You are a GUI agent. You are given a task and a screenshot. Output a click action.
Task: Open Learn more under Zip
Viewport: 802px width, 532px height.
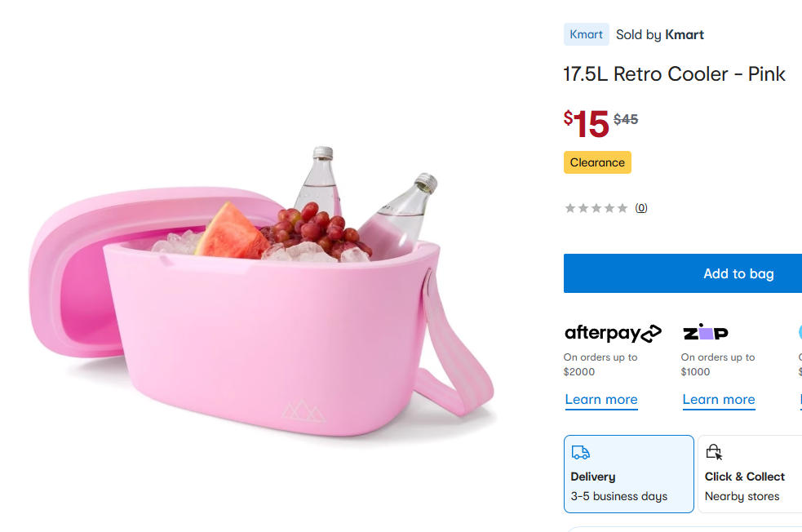[719, 399]
